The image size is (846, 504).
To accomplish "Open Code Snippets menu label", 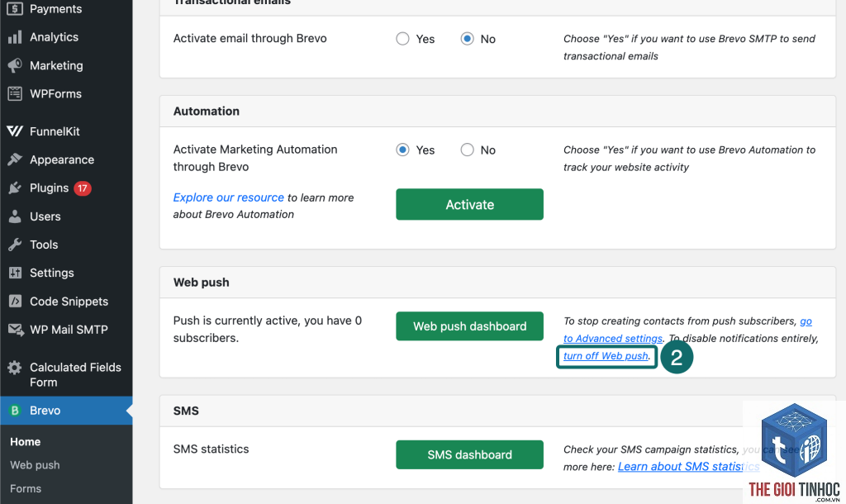I will point(69,301).
